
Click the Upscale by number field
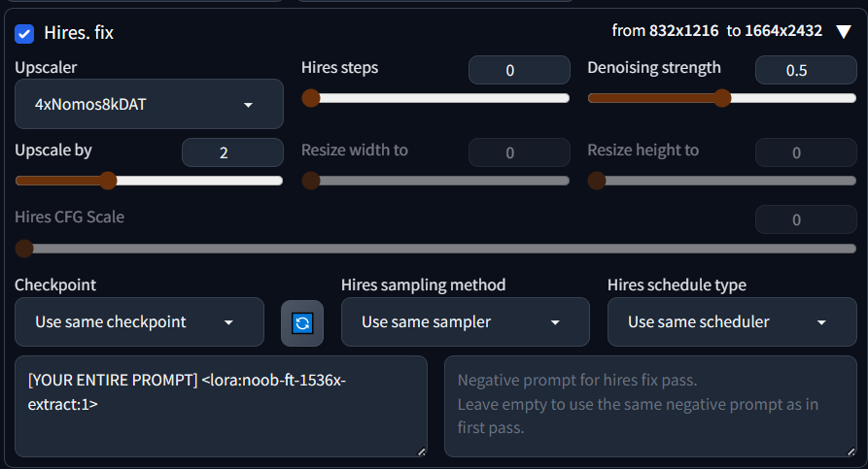[x=232, y=152]
